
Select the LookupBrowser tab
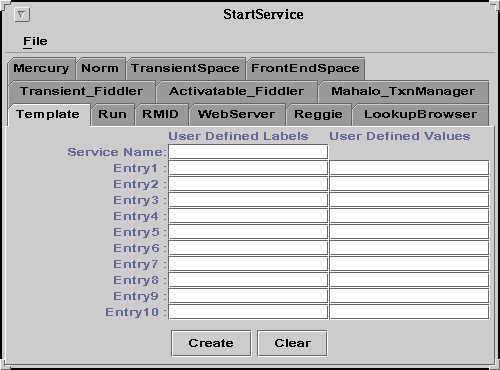tap(420, 115)
